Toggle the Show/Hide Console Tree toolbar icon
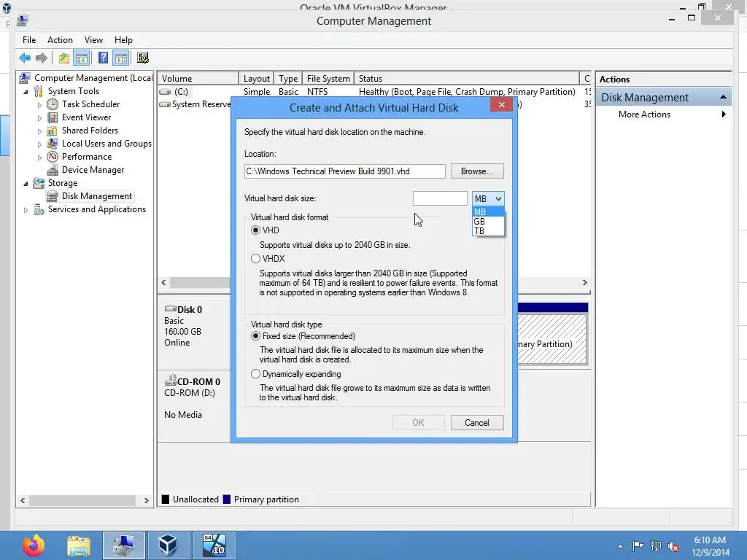 coord(82,58)
